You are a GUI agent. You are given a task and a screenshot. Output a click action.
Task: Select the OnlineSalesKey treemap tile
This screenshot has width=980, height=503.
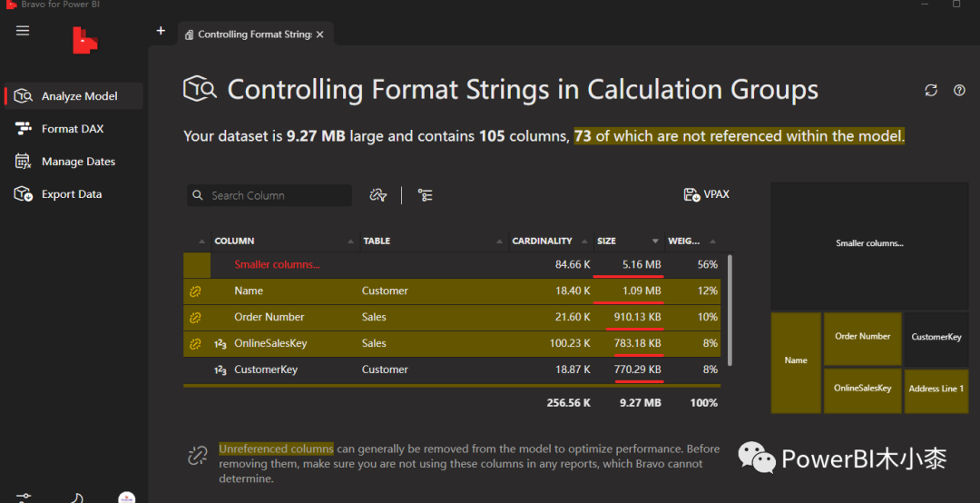click(863, 390)
